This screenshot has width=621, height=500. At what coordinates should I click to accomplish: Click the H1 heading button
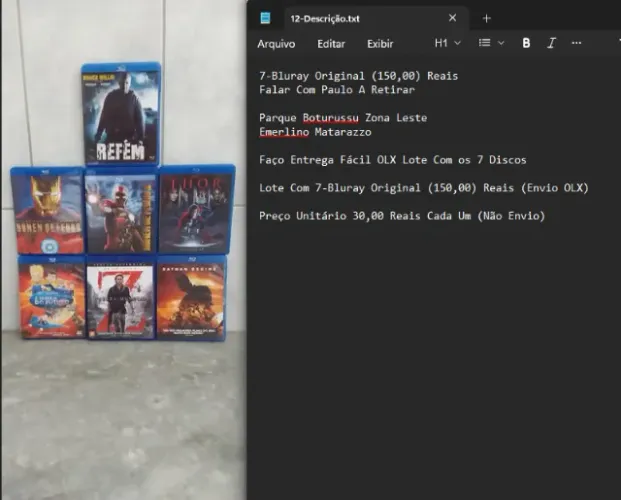coord(441,43)
